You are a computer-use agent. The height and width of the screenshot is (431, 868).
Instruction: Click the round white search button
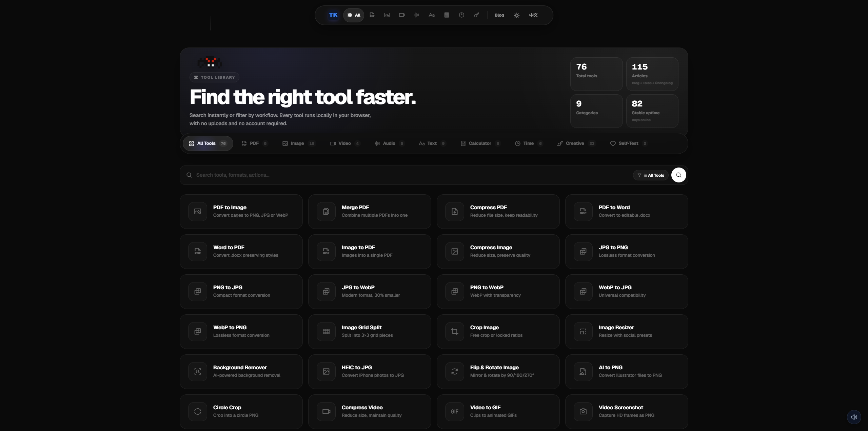pyautogui.click(x=678, y=175)
